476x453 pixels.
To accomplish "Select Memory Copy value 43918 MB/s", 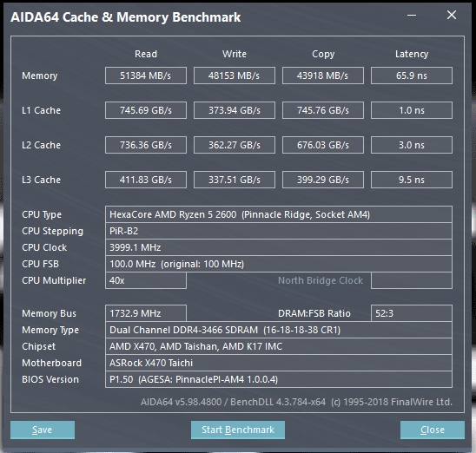I will pos(323,75).
